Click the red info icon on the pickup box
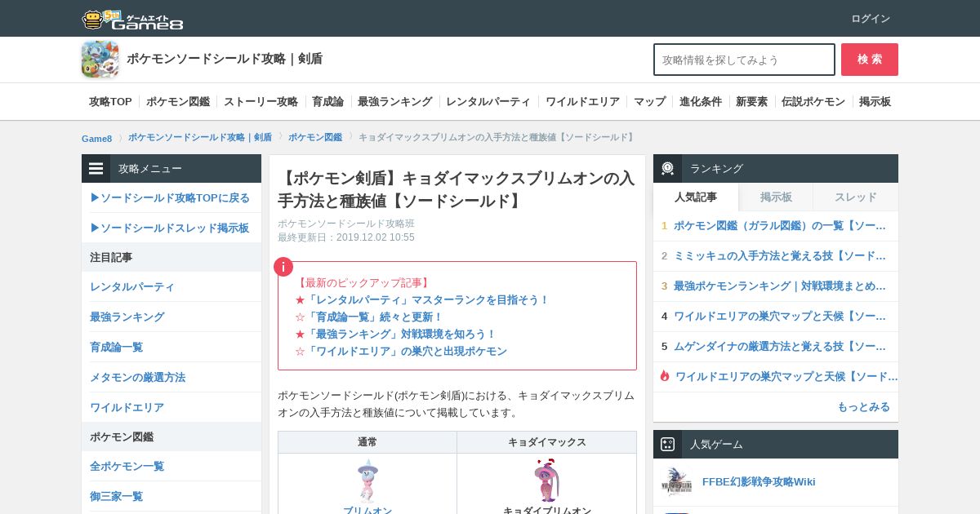 [283, 267]
